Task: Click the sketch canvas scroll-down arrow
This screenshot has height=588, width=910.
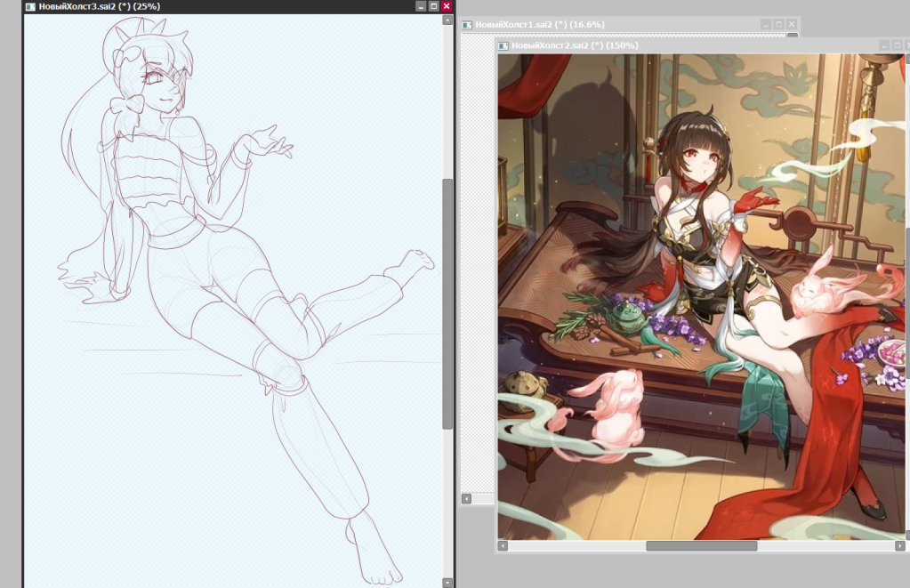Action: [447, 582]
